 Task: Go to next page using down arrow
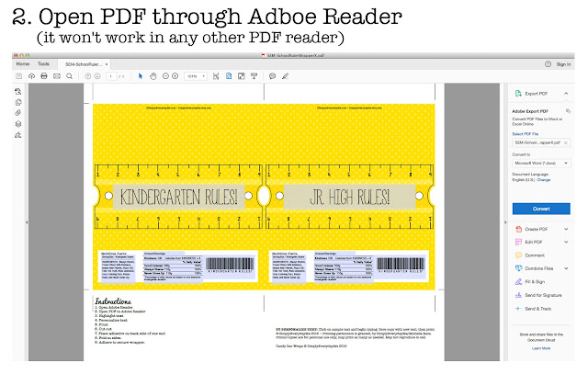tap(97, 76)
